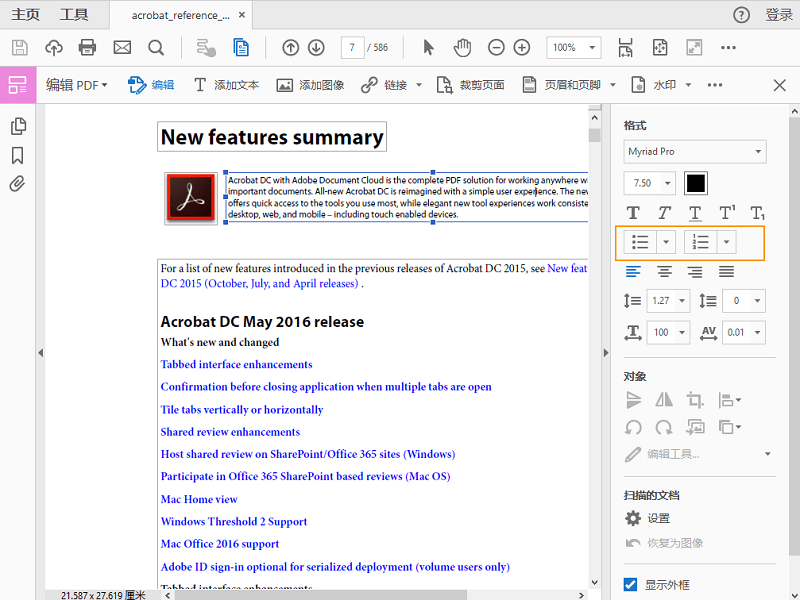Open the Myriad Pro font dropdown
Screen dimensions: 800x600
pyautogui.click(x=694, y=151)
